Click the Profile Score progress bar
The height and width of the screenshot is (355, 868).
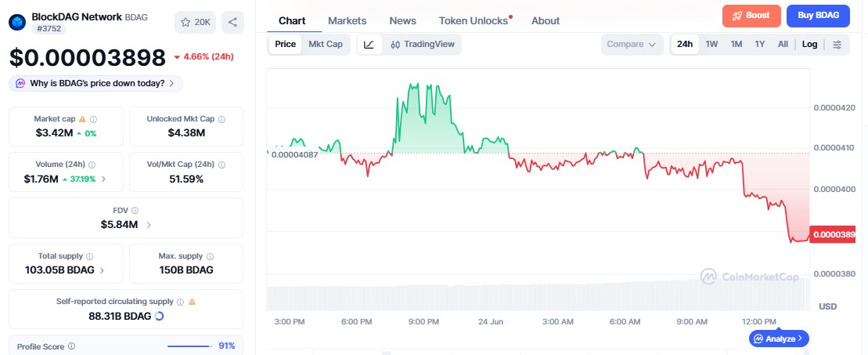pos(190,346)
